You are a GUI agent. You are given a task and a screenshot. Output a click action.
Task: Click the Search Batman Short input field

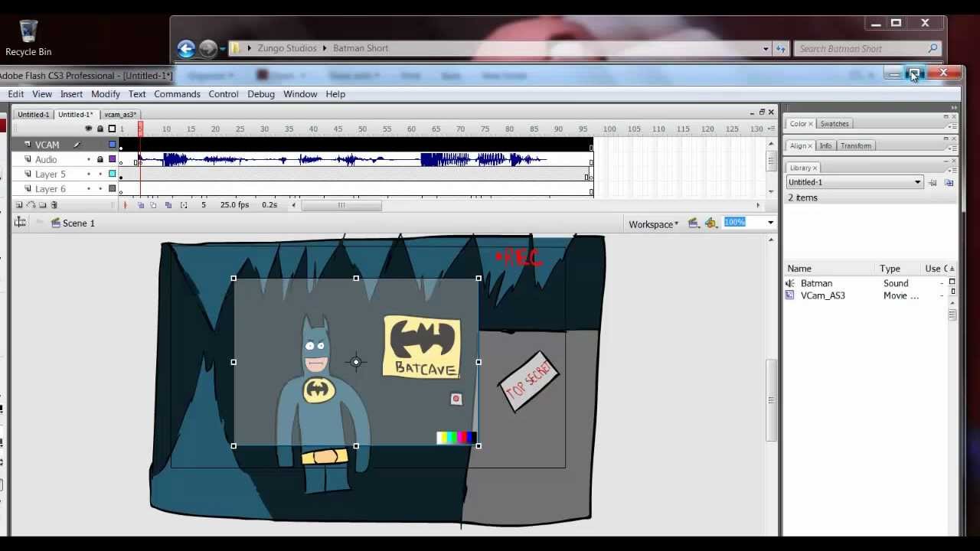(x=867, y=49)
